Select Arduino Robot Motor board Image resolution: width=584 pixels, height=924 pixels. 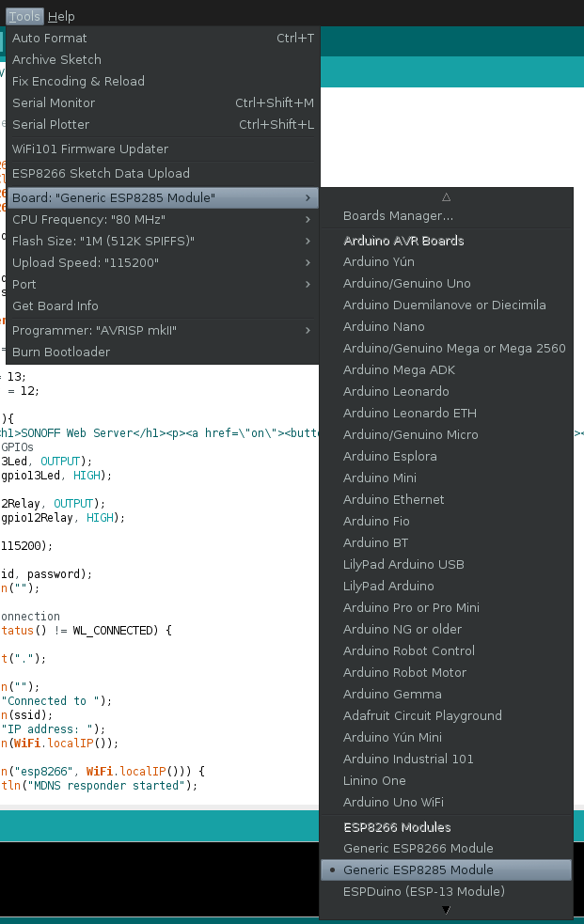tap(446, 672)
